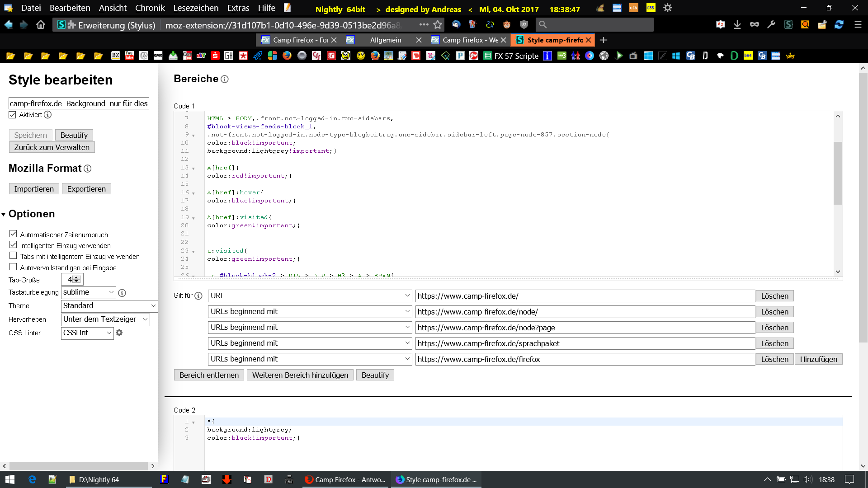Image resolution: width=868 pixels, height=488 pixels.
Task: Click the Bereiche info icon
Action: [225, 80]
